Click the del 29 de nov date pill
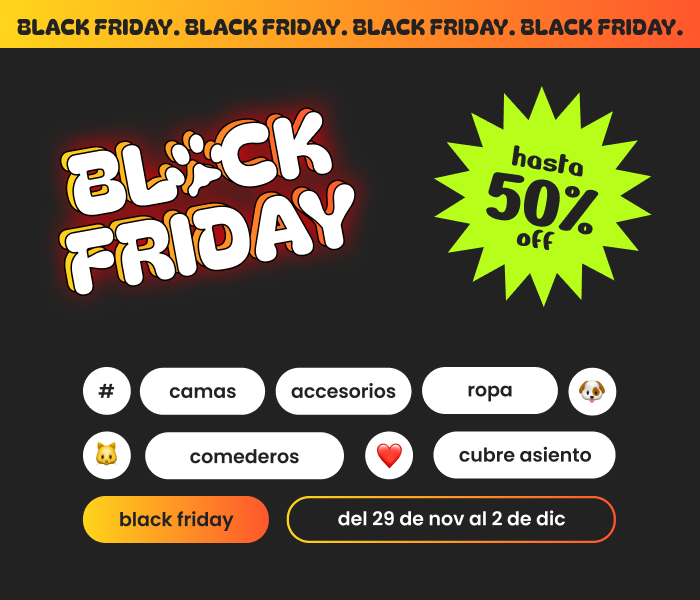 (451, 519)
